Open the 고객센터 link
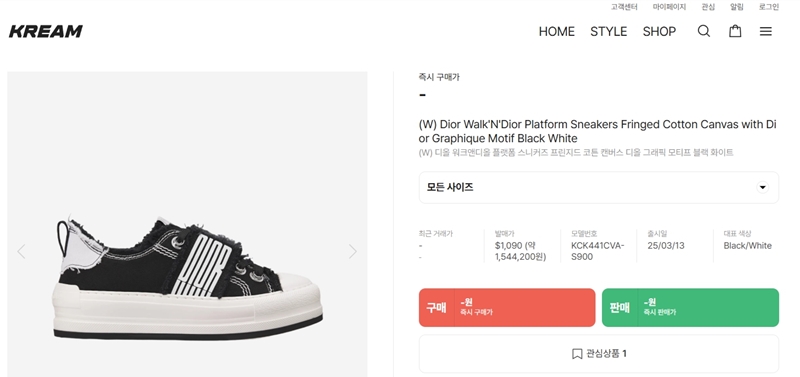Image resolution: width=800 pixels, height=377 pixels. tap(624, 7)
